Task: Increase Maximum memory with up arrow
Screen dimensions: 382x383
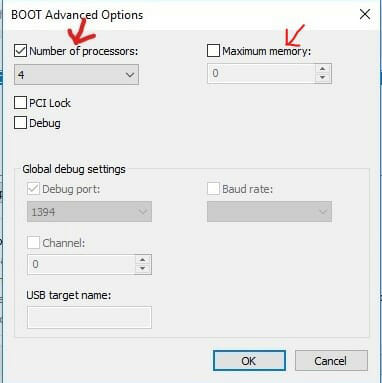Action: click(x=322, y=69)
